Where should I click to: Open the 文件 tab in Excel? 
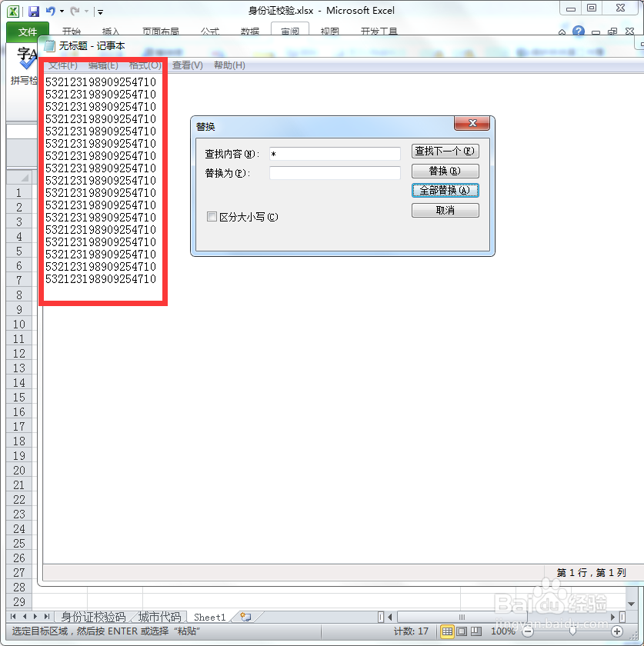click(x=28, y=32)
